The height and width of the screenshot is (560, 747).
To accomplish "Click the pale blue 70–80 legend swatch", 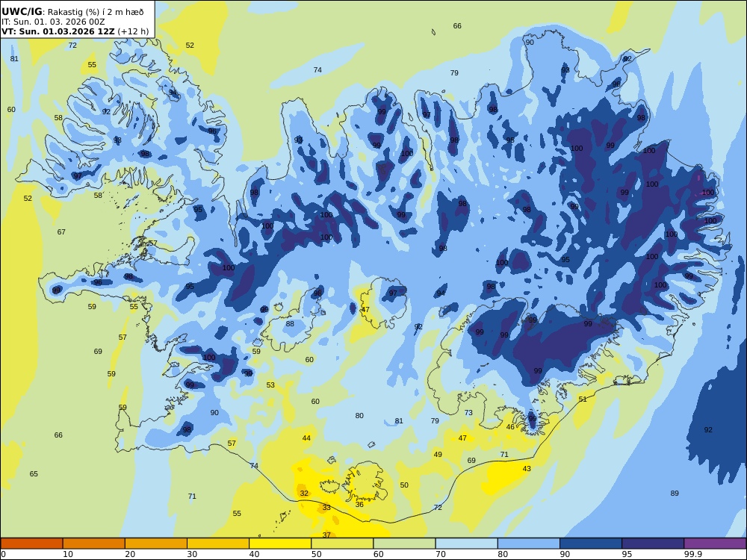I will 466,544.
